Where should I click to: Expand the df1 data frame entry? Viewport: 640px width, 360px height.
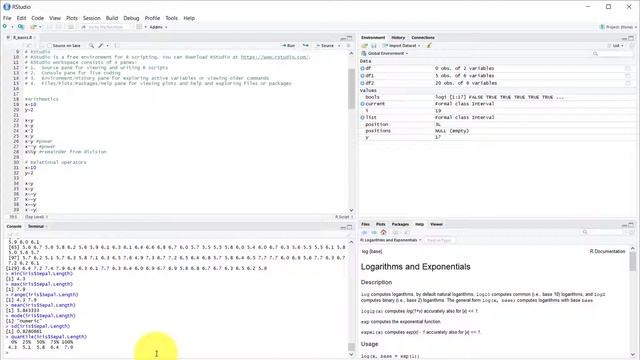[362, 76]
